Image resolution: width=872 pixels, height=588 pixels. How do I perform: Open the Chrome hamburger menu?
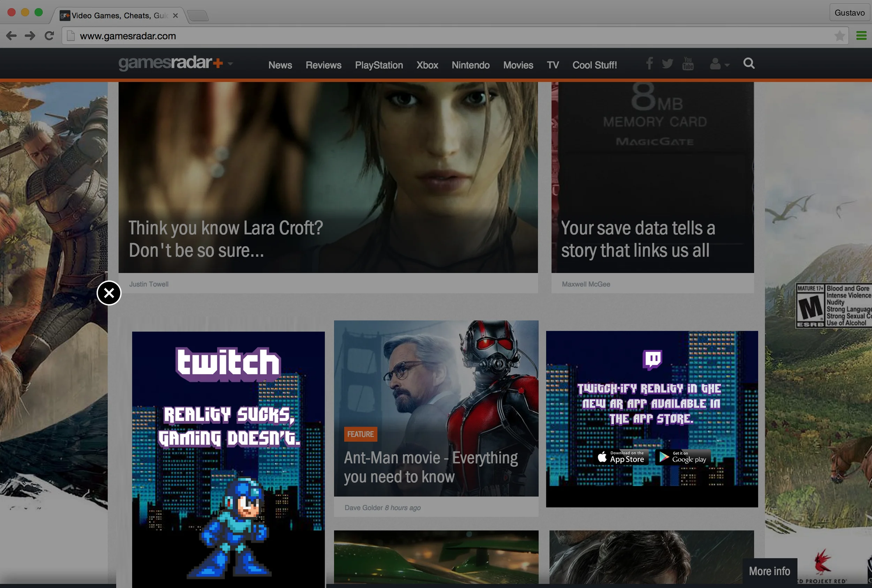click(x=862, y=36)
